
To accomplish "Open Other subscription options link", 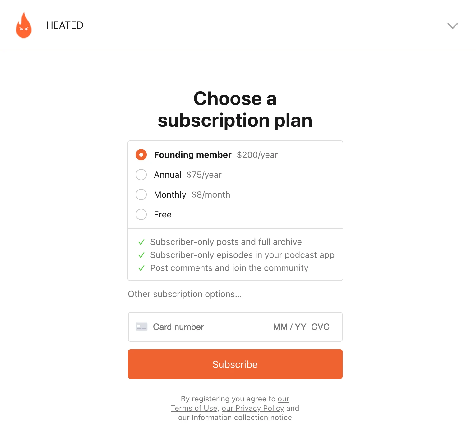I will 185,294.
